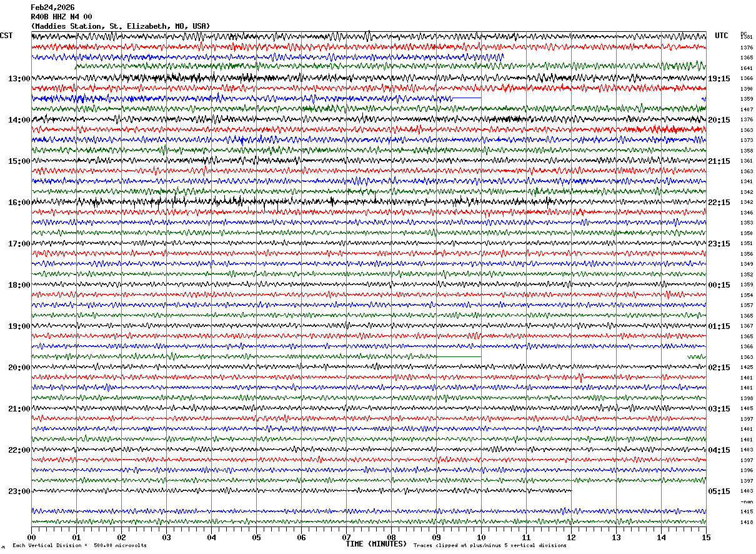The image size is (756, 554).
Task: Click the DC offset value 1390
Action: coord(746,89)
